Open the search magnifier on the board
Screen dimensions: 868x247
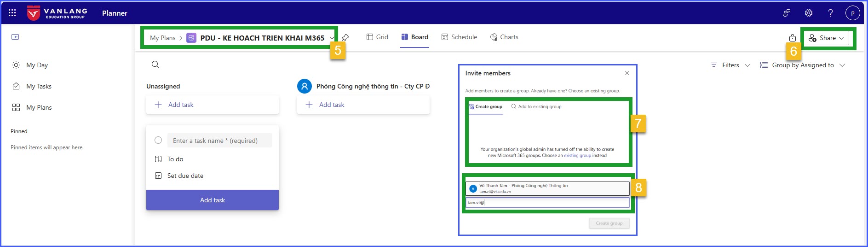point(155,65)
